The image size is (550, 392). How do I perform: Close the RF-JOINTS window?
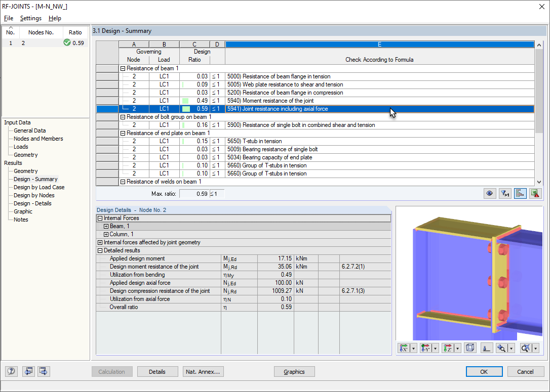(x=541, y=7)
